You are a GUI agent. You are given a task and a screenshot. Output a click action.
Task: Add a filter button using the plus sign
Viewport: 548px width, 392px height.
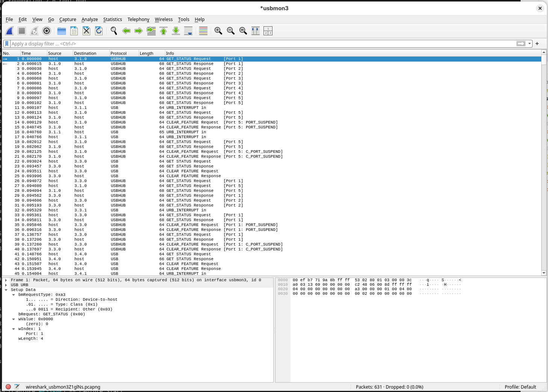pos(537,44)
